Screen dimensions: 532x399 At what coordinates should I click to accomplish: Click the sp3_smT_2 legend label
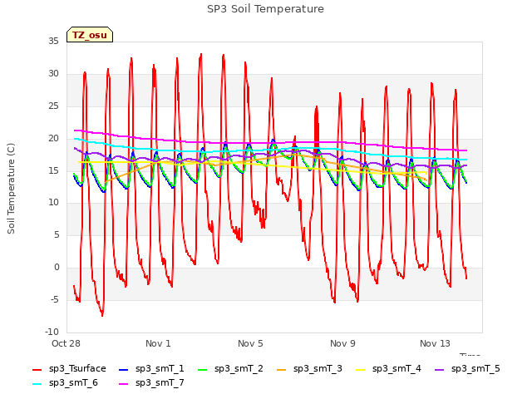pos(239,368)
